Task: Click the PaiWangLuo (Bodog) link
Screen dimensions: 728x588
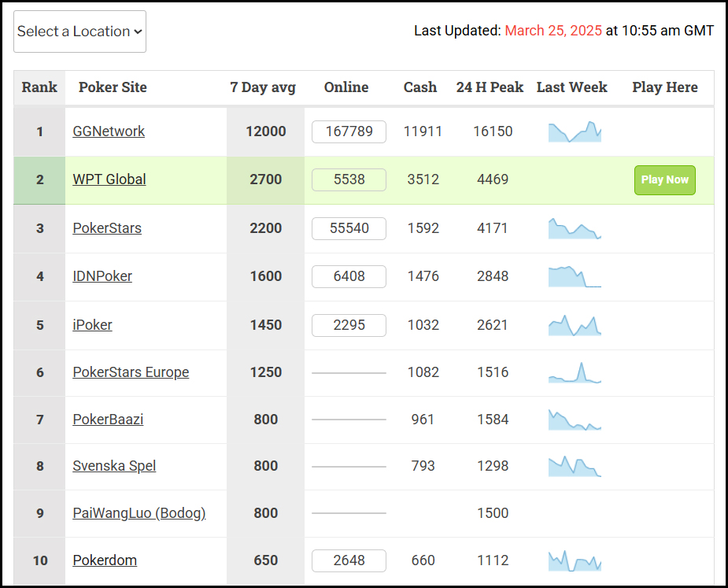Action: coord(139,513)
